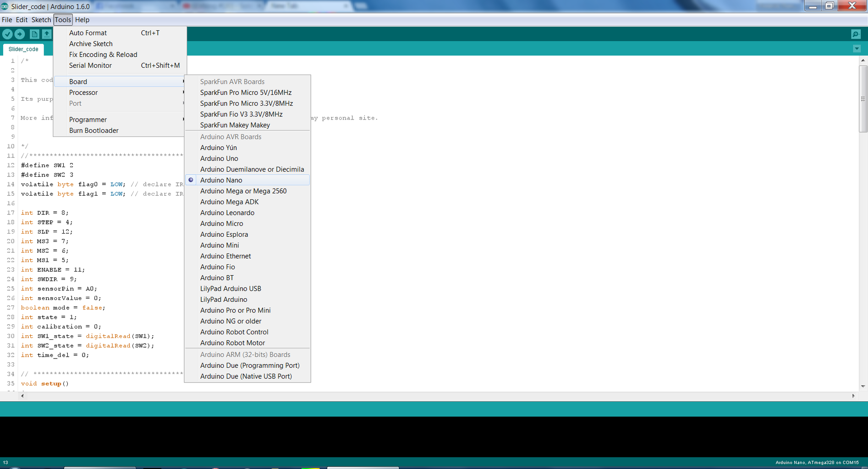Select the Arduino Mega ADK board
Viewport: 868px width, 469px height.
[x=247, y=202]
